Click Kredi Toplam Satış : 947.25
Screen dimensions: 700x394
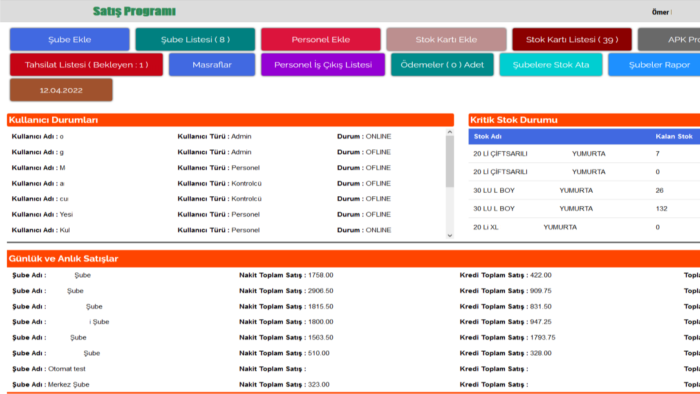[505, 322]
